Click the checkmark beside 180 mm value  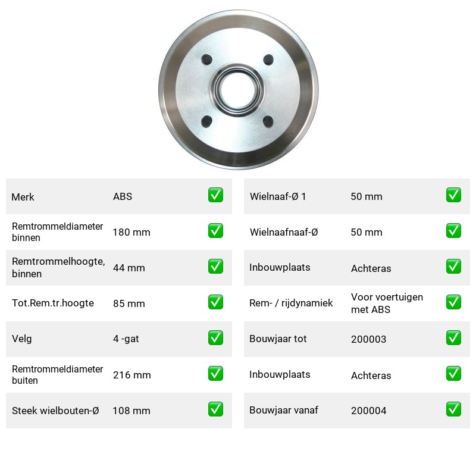(215, 231)
